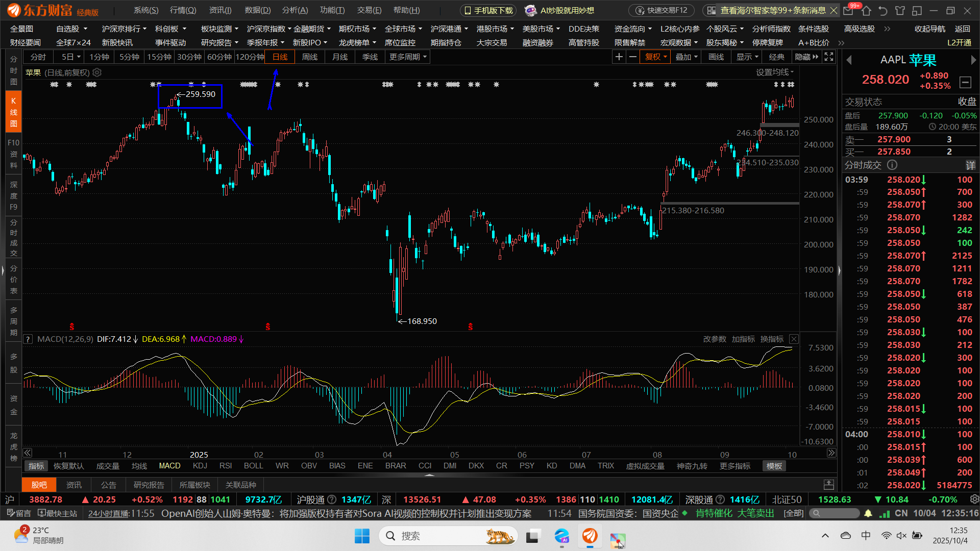980x551 pixels.
Task: Click 手机版下载 button
Action: (488, 10)
